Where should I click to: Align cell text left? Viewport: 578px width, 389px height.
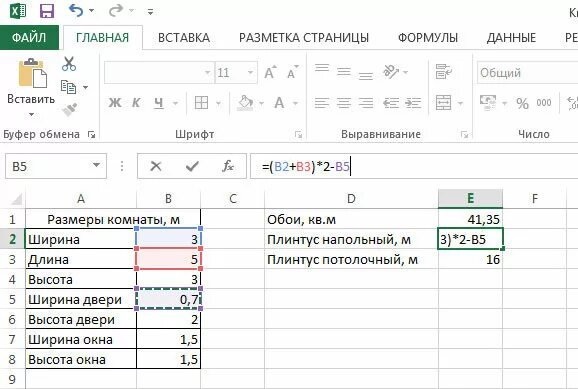coord(322,103)
